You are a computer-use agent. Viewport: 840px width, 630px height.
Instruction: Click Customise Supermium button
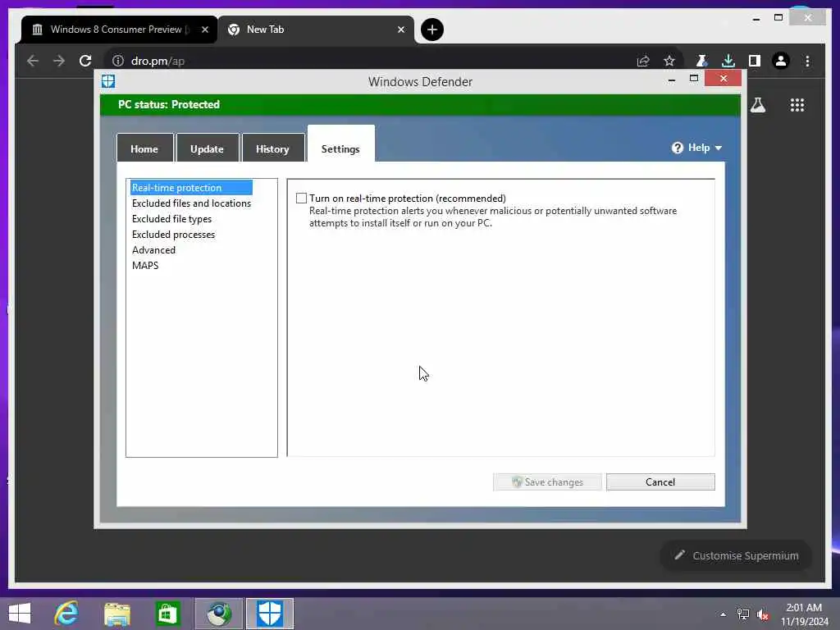[x=736, y=555]
